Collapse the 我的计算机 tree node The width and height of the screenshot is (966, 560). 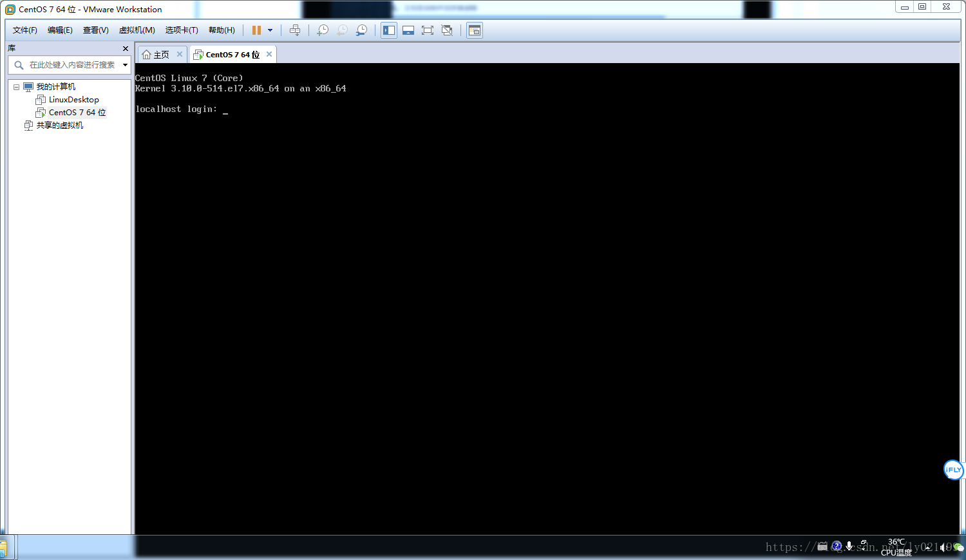tap(17, 87)
